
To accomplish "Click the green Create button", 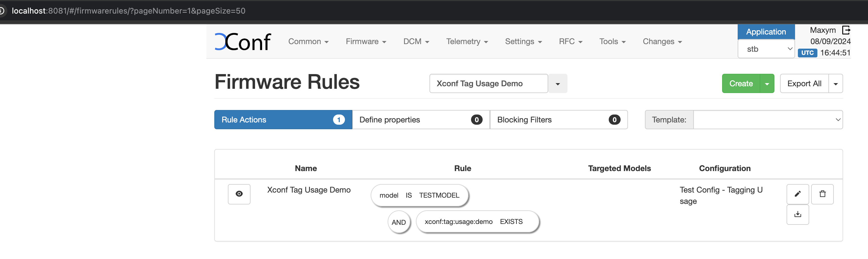I will 741,84.
